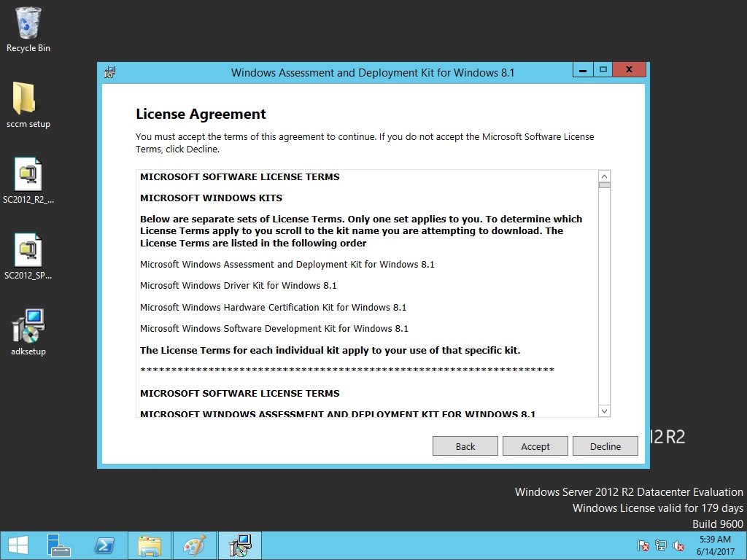
Task: Switch to ADK setup taskbar item
Action: click(x=239, y=545)
